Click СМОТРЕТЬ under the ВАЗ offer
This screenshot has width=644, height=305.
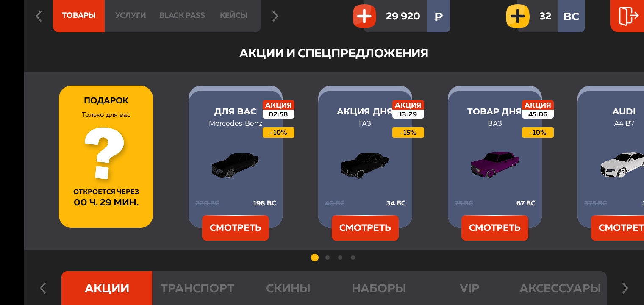[x=495, y=228]
